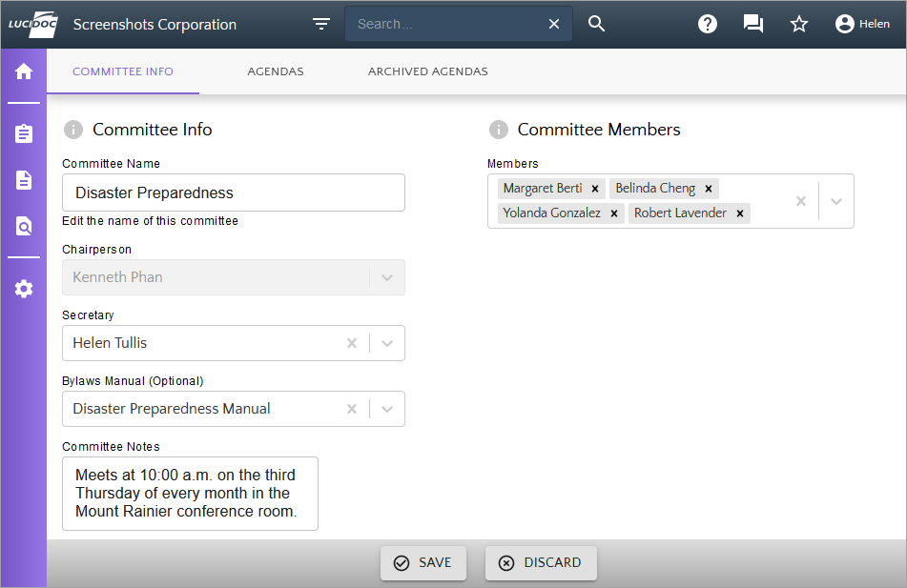Click the Save button
This screenshot has width=907, height=588.
pos(423,562)
